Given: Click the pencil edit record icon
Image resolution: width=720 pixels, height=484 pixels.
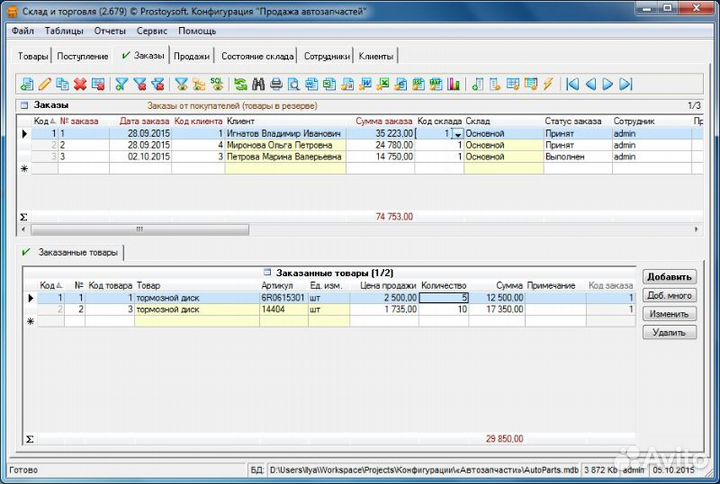Looking at the screenshot, I should [44, 84].
